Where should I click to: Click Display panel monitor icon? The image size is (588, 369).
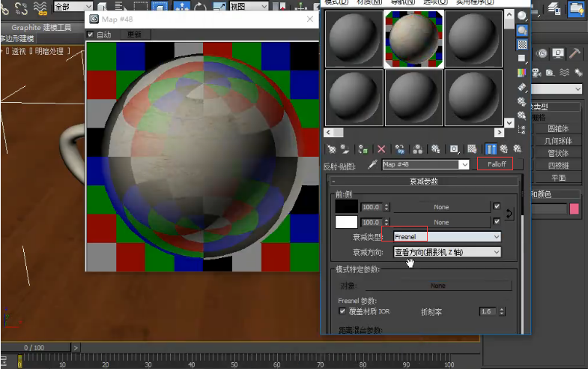pos(558,53)
